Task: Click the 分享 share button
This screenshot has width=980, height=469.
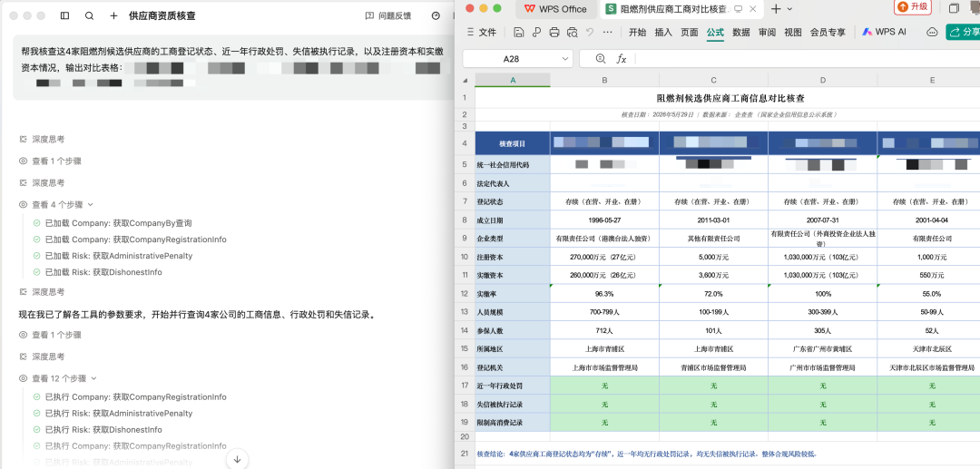Action: coord(963,32)
